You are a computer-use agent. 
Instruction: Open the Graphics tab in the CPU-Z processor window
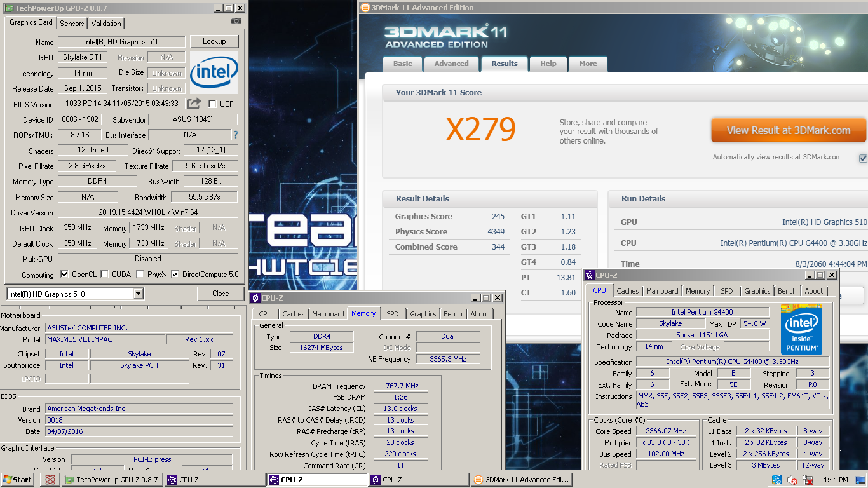pyautogui.click(x=757, y=291)
